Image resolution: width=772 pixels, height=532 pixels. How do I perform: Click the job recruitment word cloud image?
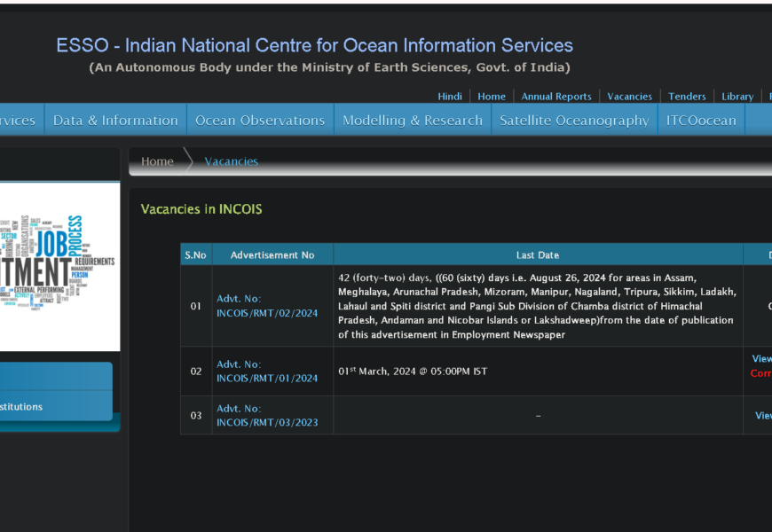tap(60, 267)
